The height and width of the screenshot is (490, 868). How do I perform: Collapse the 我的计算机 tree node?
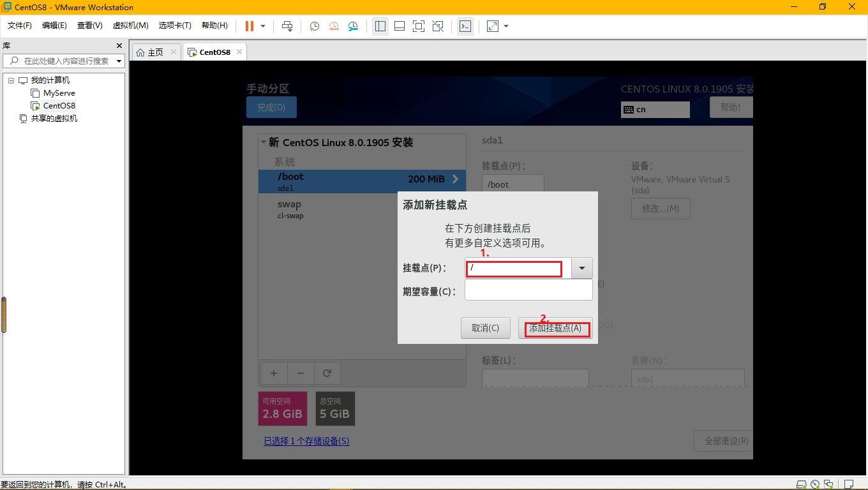11,80
